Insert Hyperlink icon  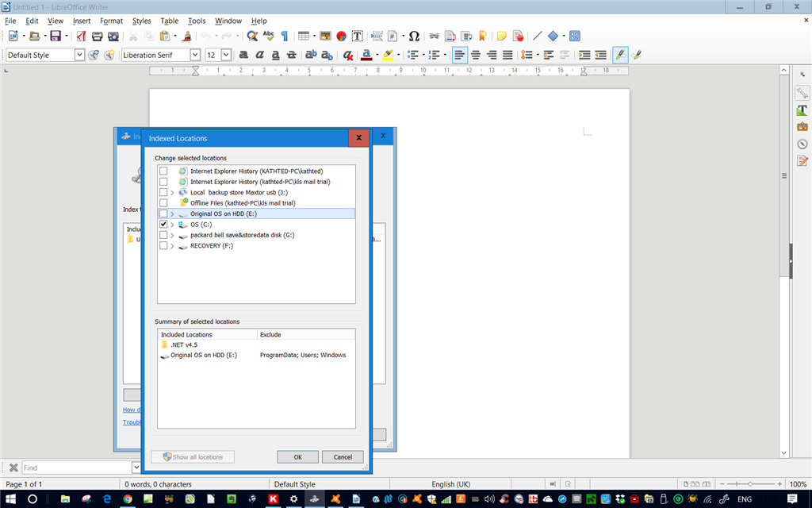(434, 36)
